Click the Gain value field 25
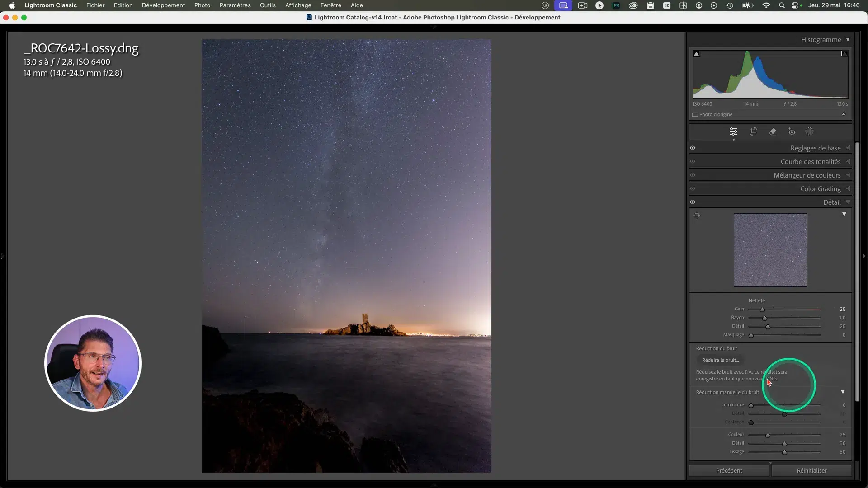This screenshot has width=868, height=488. pos(842,309)
